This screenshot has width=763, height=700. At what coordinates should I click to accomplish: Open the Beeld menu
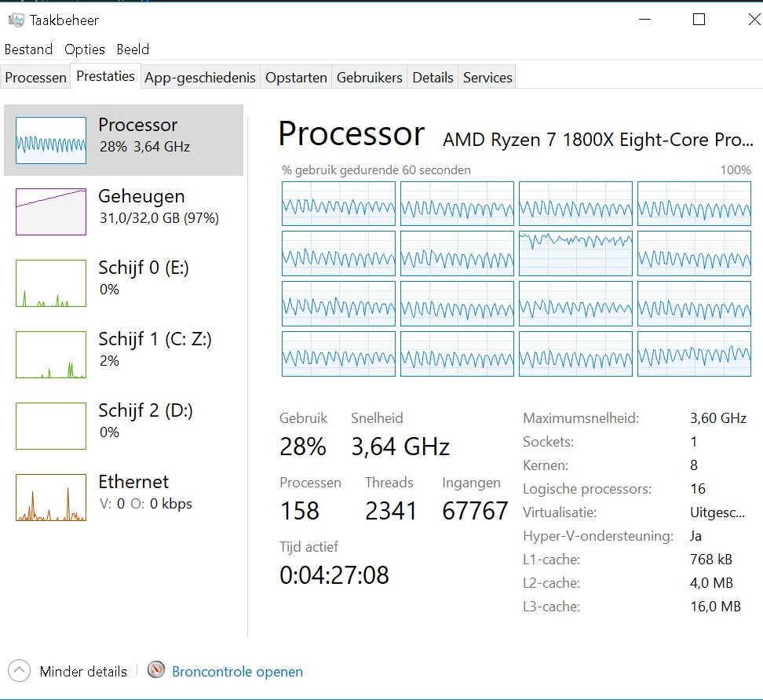pyautogui.click(x=133, y=49)
